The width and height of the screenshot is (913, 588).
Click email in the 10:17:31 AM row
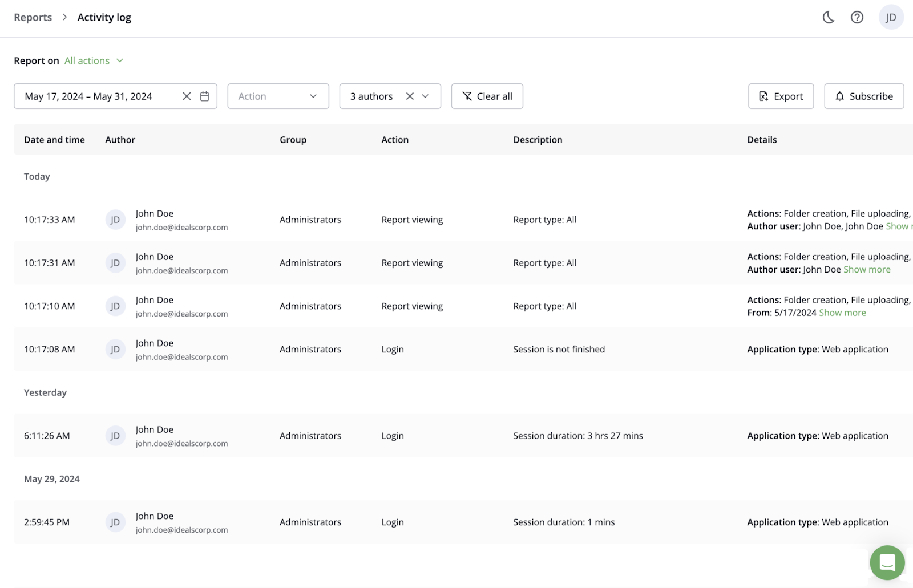(x=181, y=270)
